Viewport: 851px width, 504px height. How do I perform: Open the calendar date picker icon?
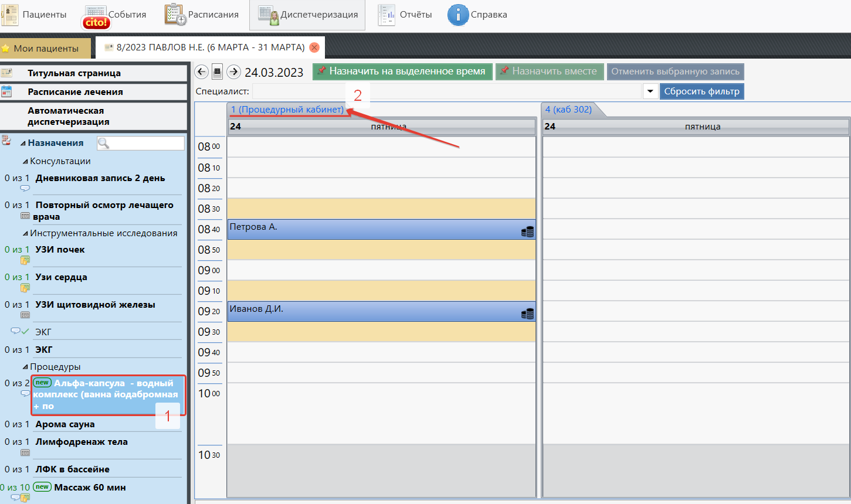pyautogui.click(x=218, y=72)
